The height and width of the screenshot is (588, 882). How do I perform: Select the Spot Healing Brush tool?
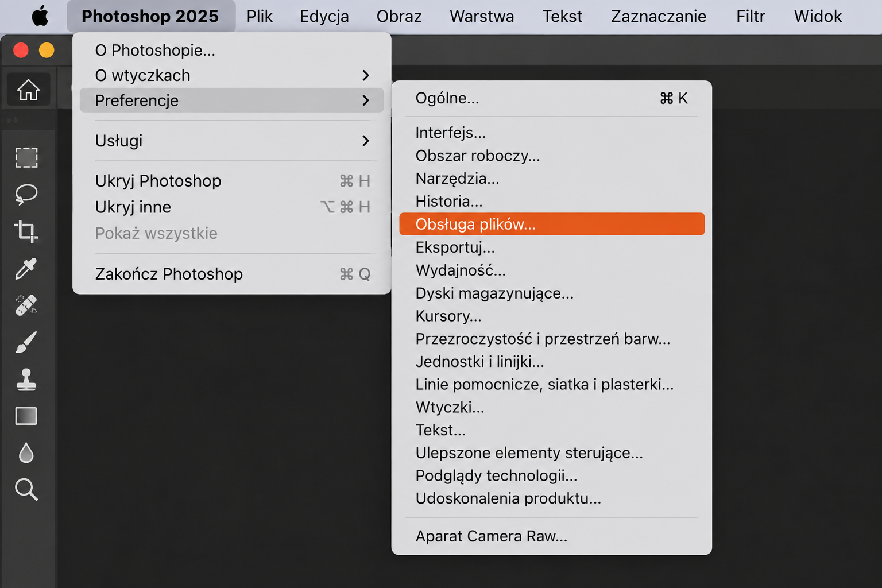[26, 305]
